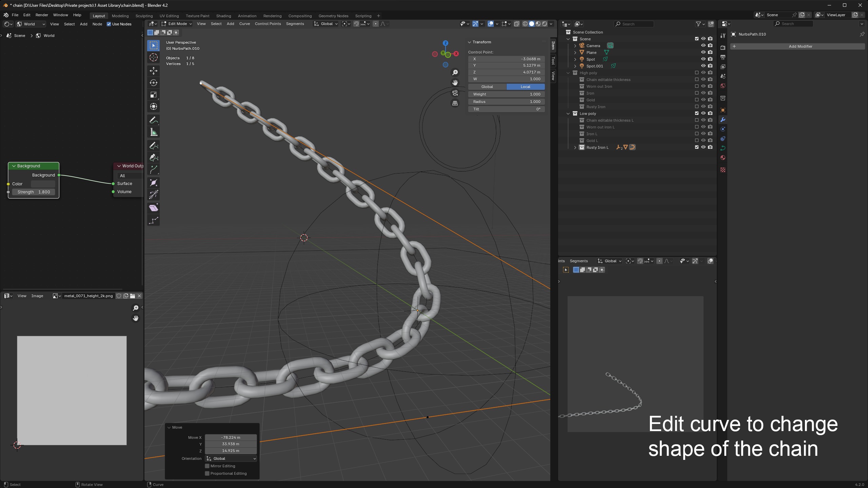
Task: Select the Tilt tool
Action: coord(153,195)
